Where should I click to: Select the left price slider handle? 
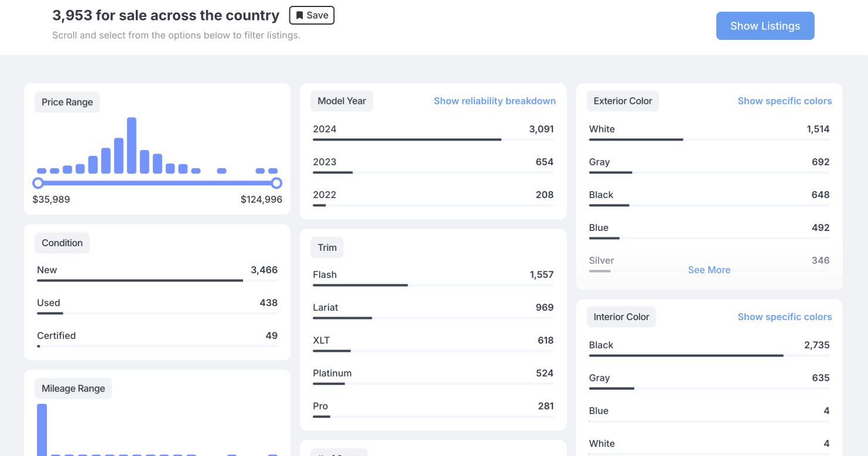pyautogui.click(x=38, y=183)
